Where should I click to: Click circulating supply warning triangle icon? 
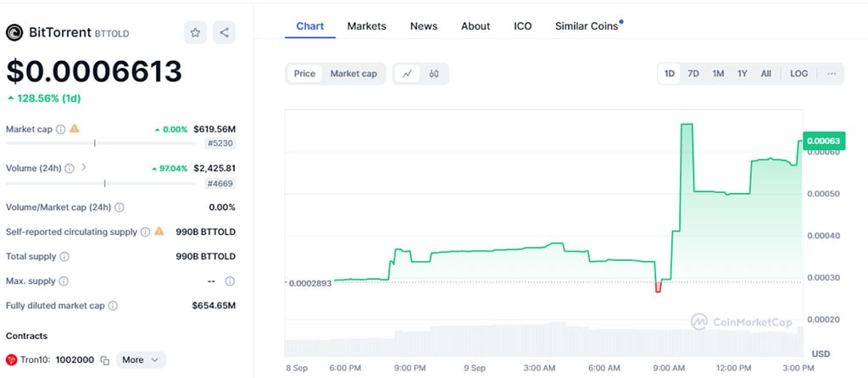tap(159, 231)
